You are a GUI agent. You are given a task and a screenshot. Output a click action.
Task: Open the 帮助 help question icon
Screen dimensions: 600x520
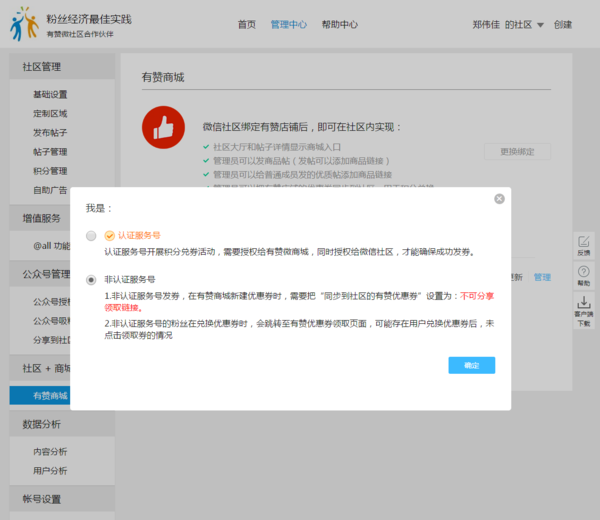[x=584, y=276]
